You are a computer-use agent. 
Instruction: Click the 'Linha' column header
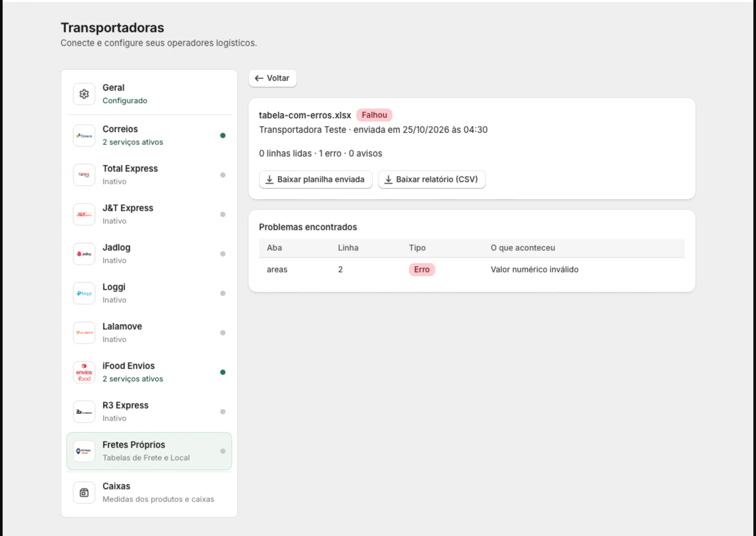348,248
